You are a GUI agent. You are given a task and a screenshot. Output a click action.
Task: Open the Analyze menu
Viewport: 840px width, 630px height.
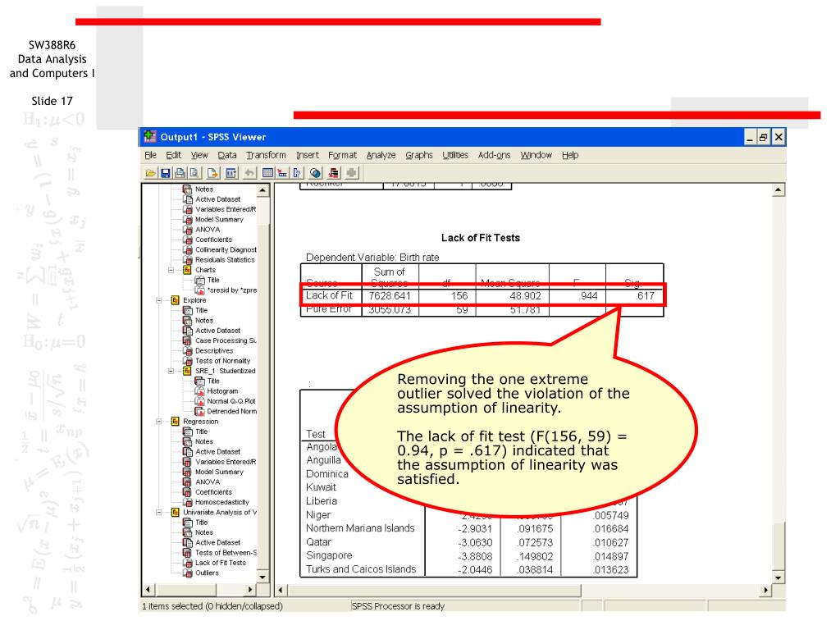(x=381, y=155)
